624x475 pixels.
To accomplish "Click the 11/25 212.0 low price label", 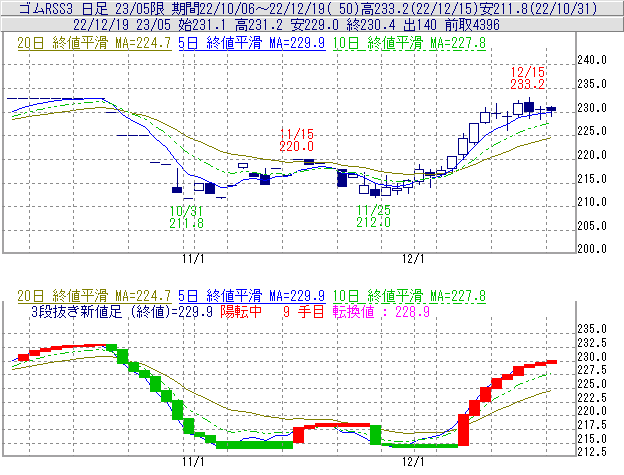I will point(373,216).
